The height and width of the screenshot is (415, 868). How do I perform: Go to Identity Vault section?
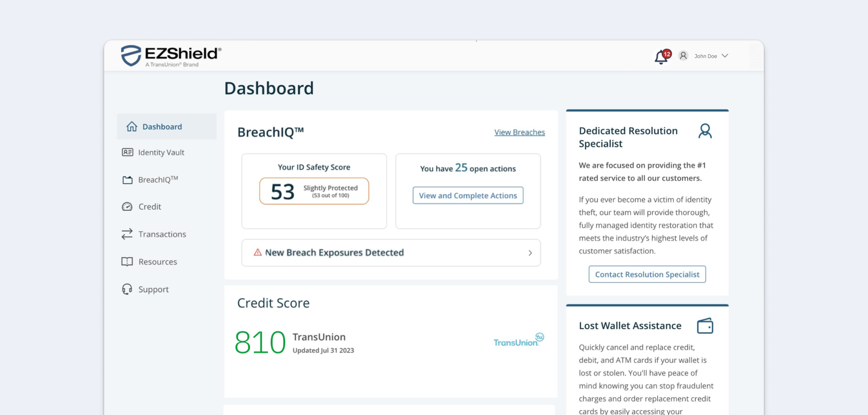(161, 152)
